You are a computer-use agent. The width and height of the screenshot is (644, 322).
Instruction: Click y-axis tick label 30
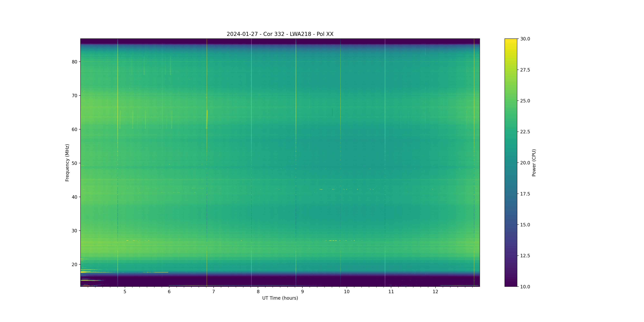point(75,231)
